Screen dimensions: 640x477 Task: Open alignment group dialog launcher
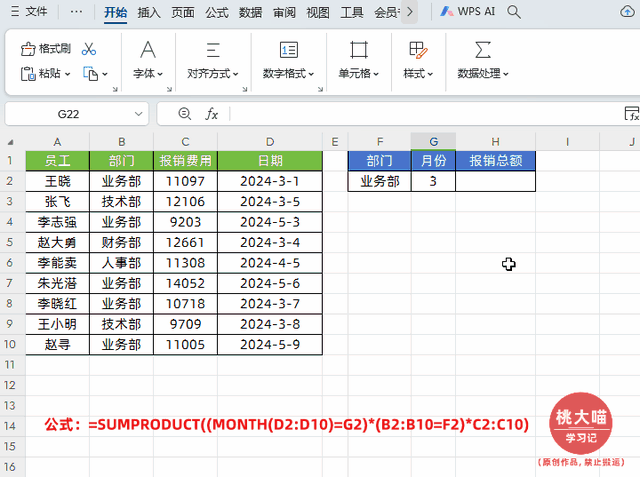(x=245, y=89)
